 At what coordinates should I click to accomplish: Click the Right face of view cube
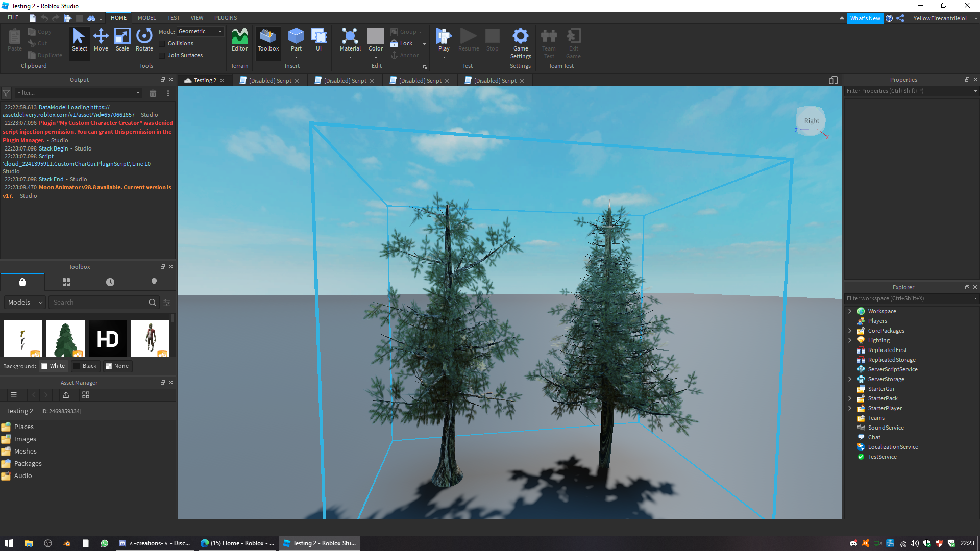(811, 121)
